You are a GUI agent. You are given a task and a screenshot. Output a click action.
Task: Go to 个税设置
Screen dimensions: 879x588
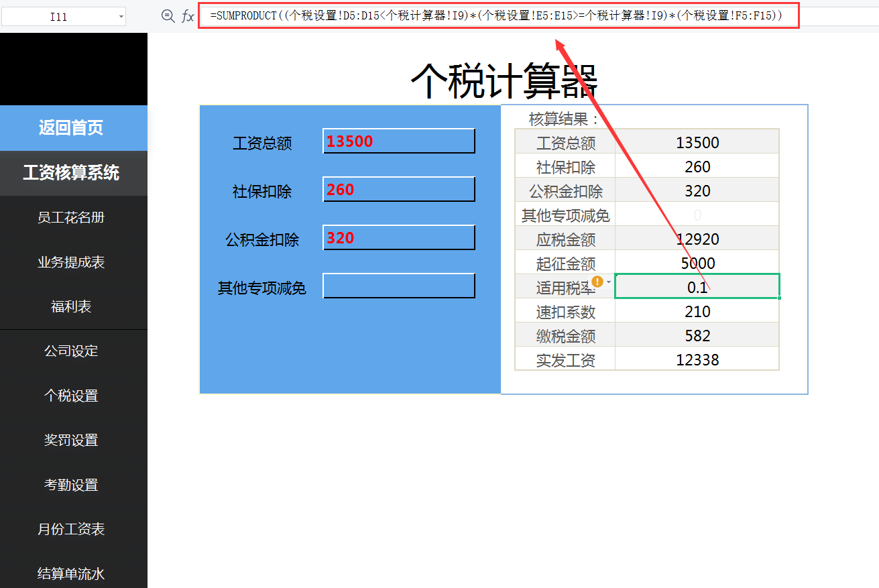coord(72,396)
